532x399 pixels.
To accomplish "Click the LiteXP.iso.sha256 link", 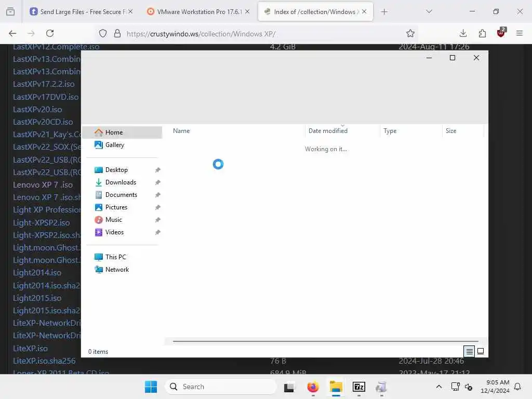I will 44,361.
